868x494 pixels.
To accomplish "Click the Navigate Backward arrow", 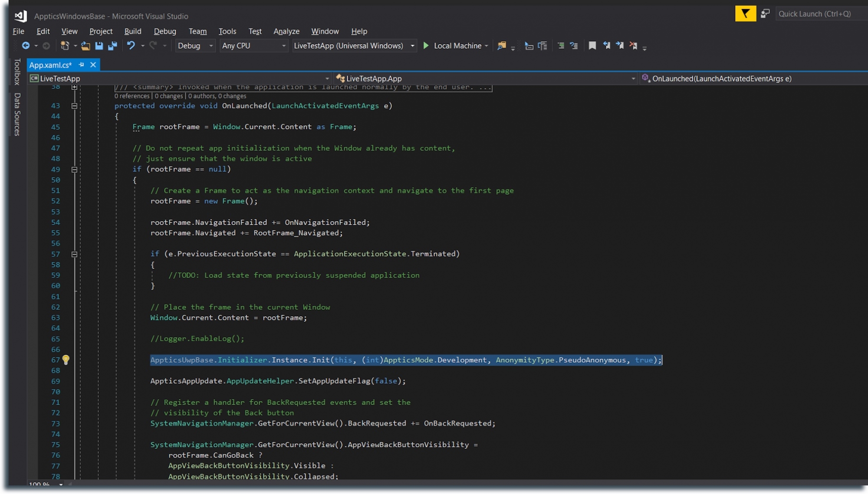I will (x=26, y=46).
